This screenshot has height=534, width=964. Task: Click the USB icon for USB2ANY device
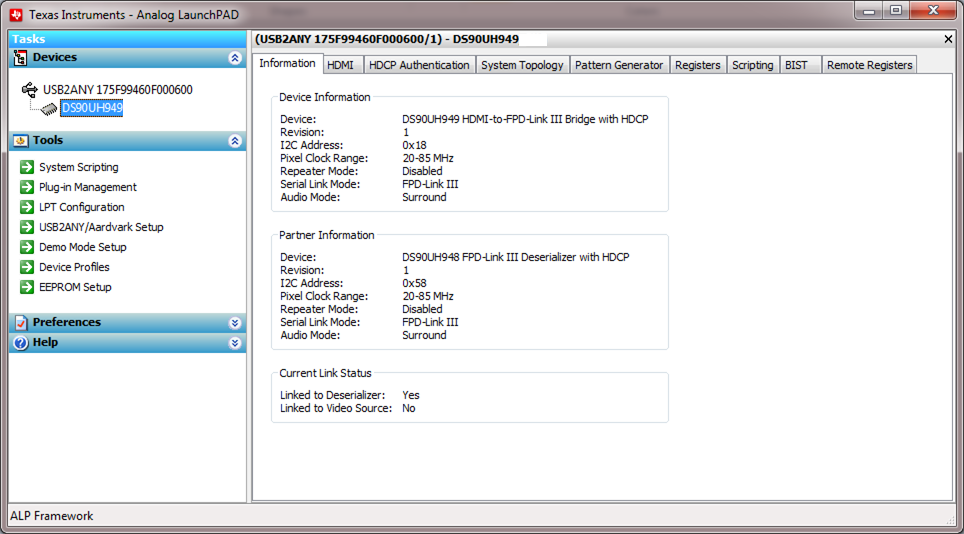30,90
